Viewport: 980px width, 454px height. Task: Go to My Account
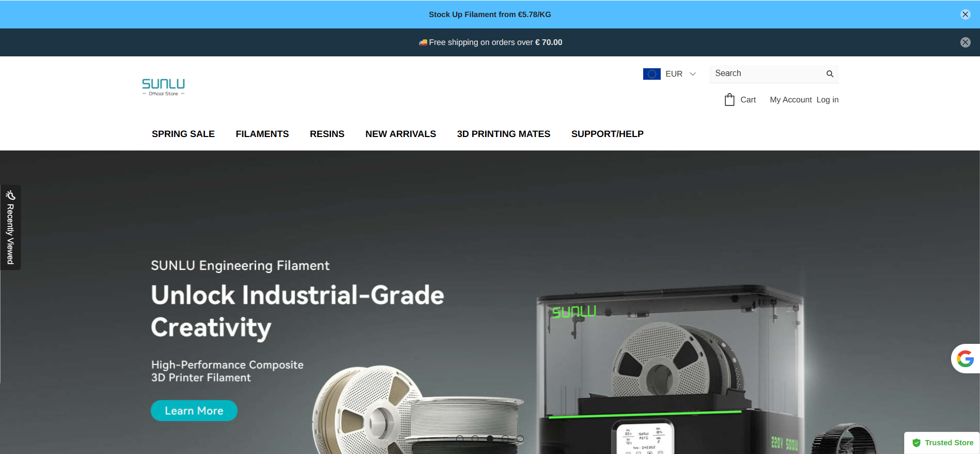[x=790, y=100]
